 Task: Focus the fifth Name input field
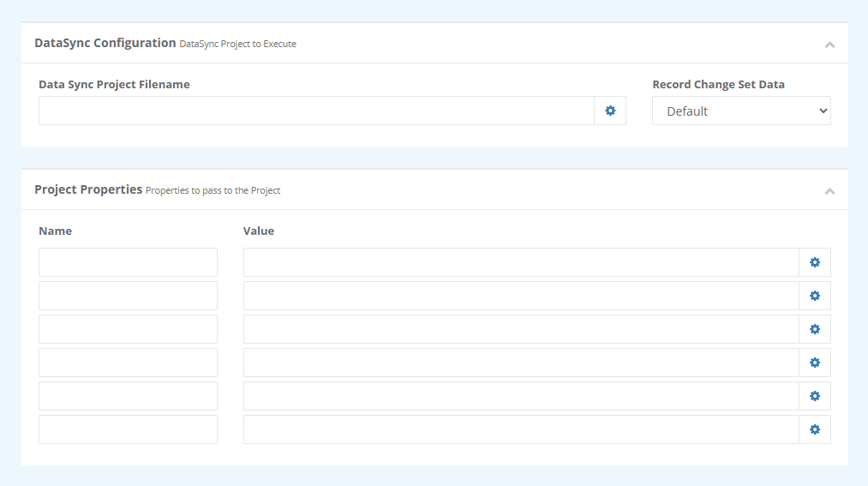pos(128,396)
